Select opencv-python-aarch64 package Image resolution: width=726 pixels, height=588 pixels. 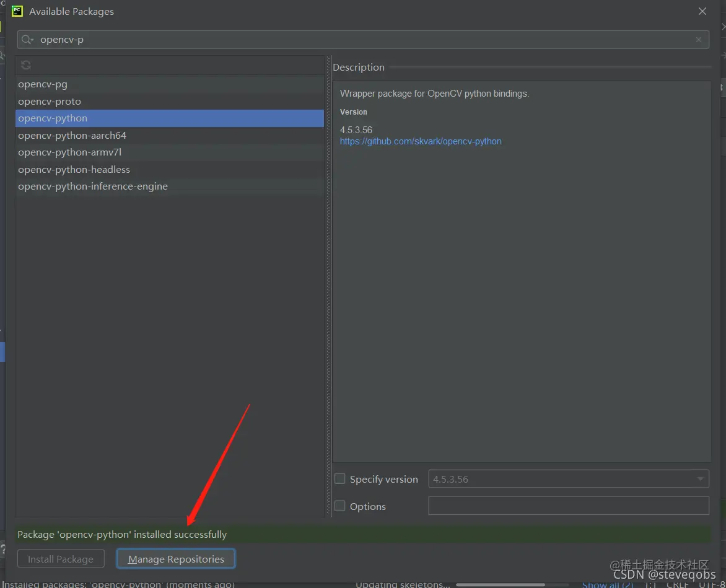point(170,135)
